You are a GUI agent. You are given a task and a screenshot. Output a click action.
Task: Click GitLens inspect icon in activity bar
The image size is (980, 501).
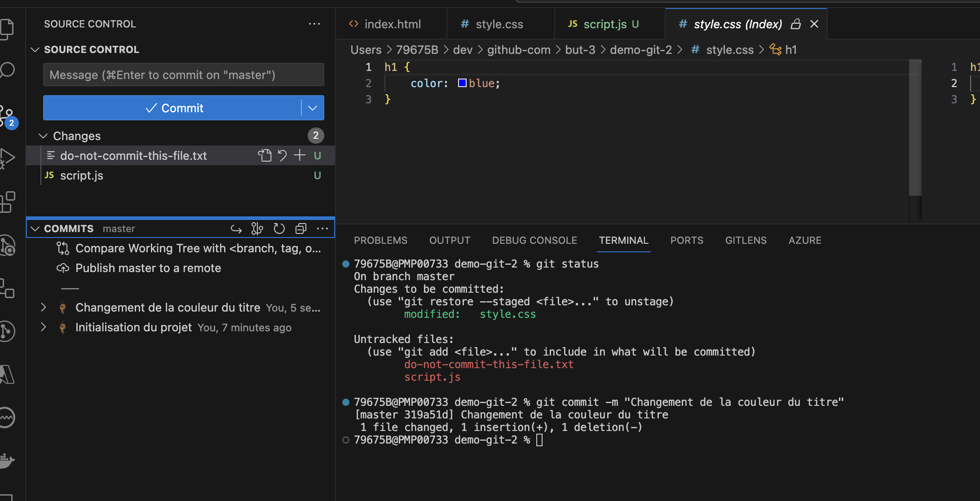(x=7, y=246)
